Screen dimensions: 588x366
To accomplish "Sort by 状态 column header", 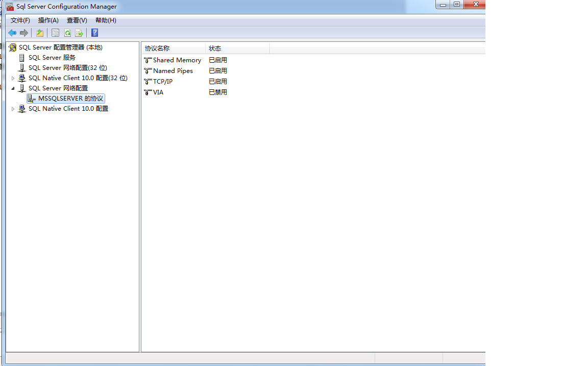I will tap(237, 48).
